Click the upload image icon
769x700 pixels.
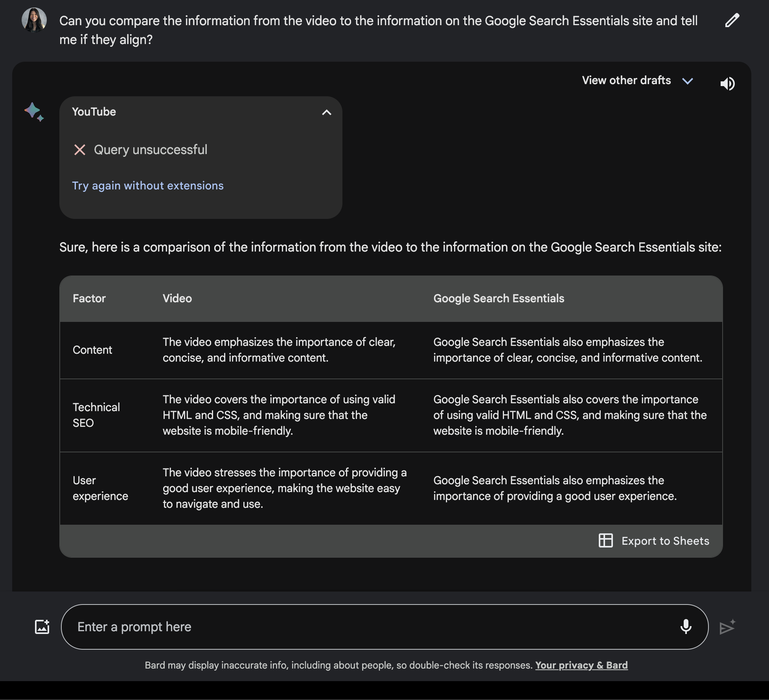coord(42,627)
